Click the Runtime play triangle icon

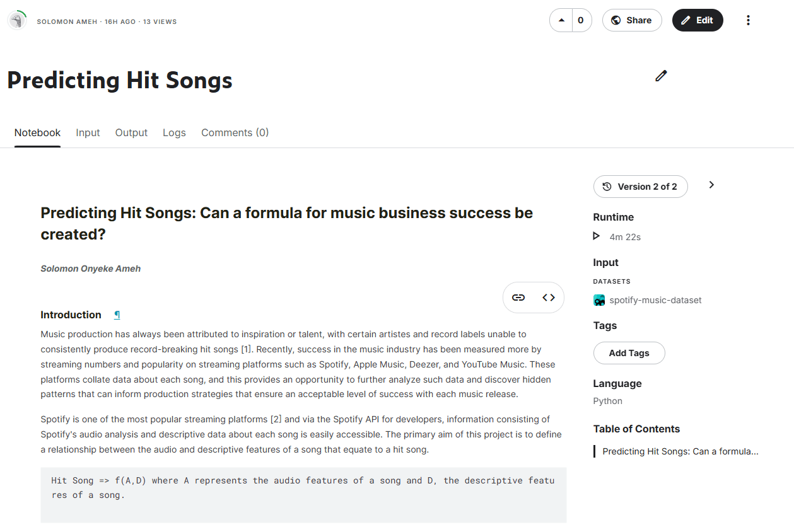(597, 236)
